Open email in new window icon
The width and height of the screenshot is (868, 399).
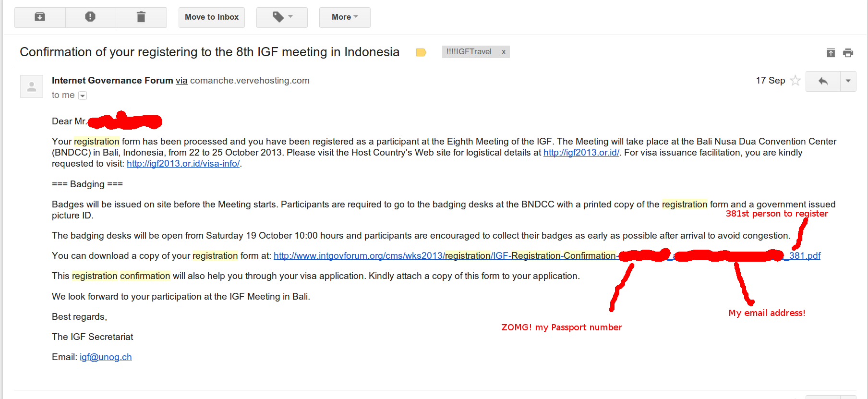click(x=831, y=53)
